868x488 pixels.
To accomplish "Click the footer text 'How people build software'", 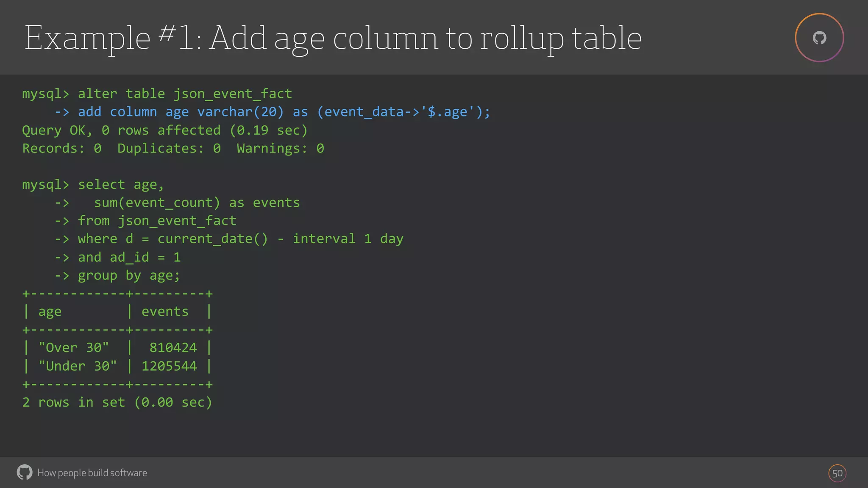I will 92,473.
